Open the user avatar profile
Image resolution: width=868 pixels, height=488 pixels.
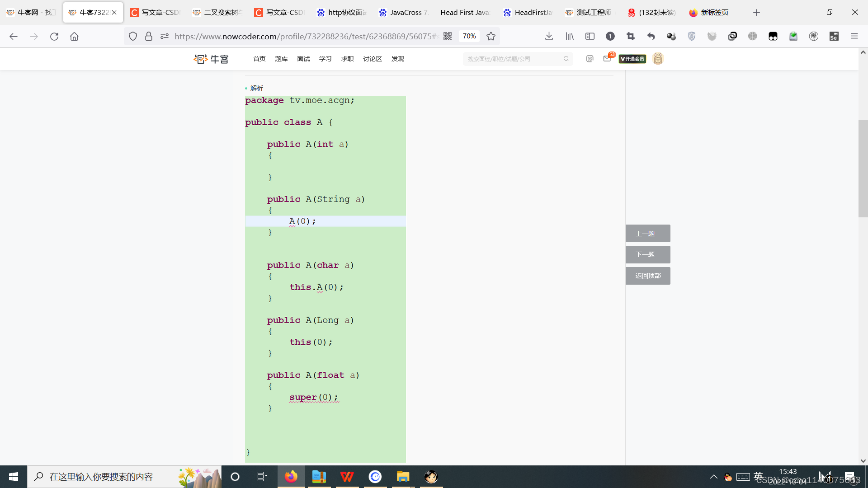pyautogui.click(x=658, y=59)
